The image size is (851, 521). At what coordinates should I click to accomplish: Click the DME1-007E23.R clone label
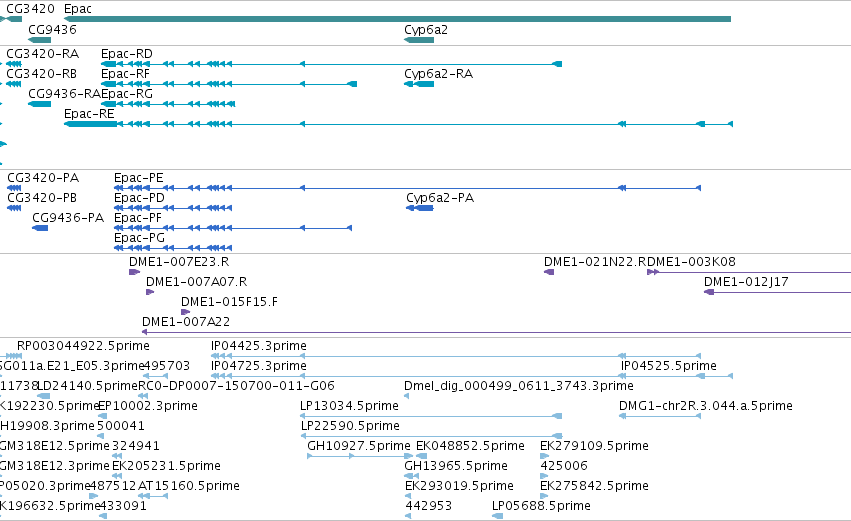(x=179, y=262)
